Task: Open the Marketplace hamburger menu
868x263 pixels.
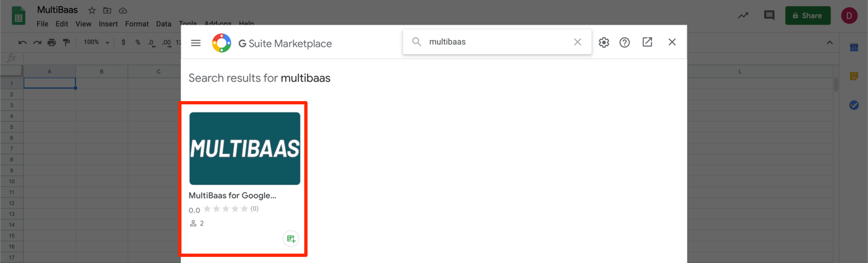Action: click(x=196, y=43)
